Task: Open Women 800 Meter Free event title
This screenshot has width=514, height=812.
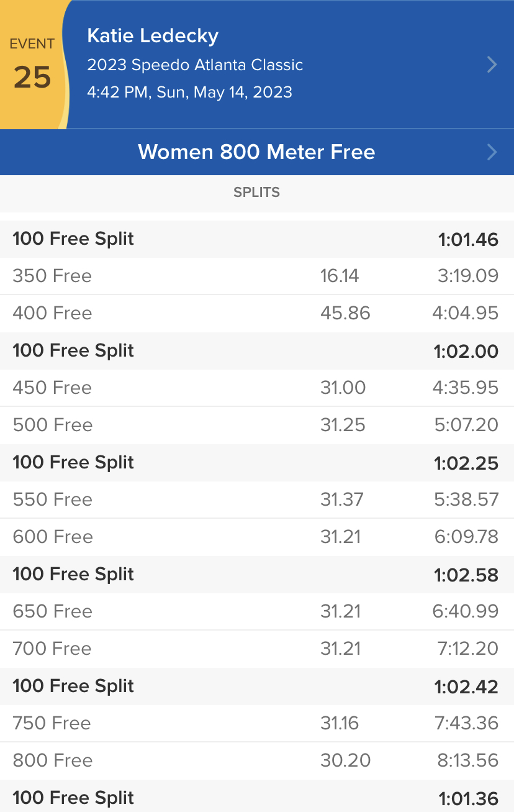Action: (x=256, y=152)
